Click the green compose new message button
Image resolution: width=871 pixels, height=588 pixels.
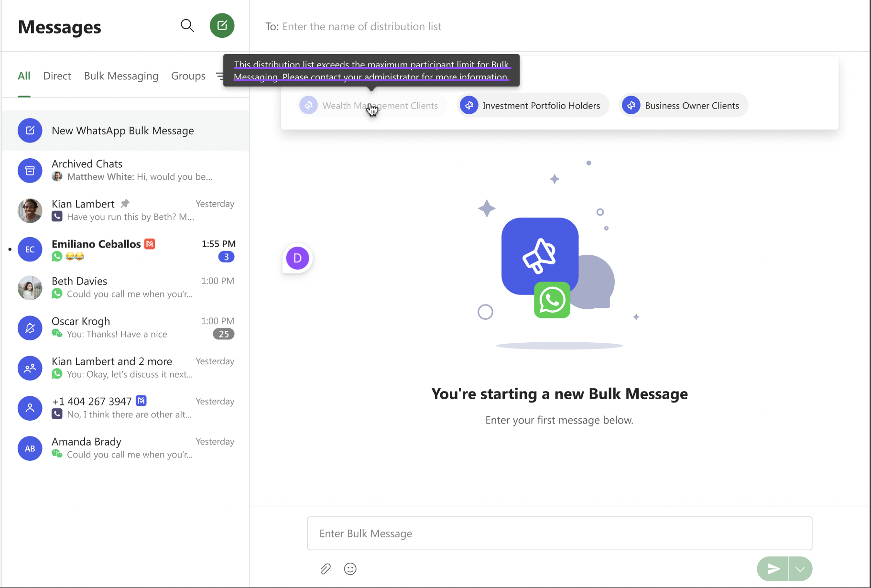pos(222,26)
